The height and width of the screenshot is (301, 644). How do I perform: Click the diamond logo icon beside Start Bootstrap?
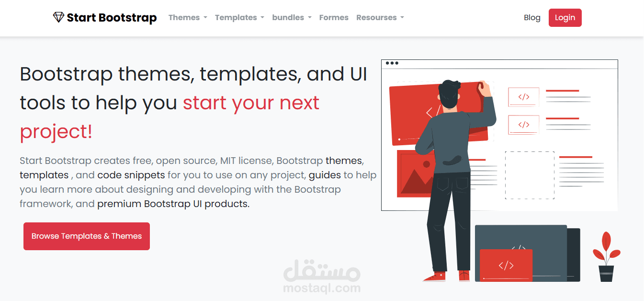click(x=58, y=17)
